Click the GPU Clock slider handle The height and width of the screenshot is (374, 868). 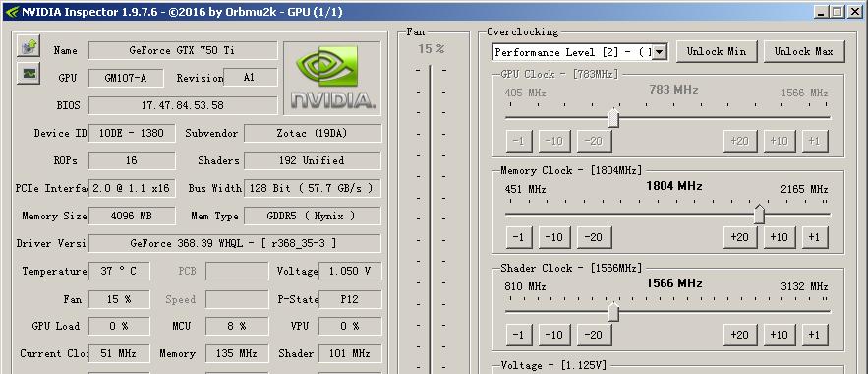pyautogui.click(x=613, y=117)
